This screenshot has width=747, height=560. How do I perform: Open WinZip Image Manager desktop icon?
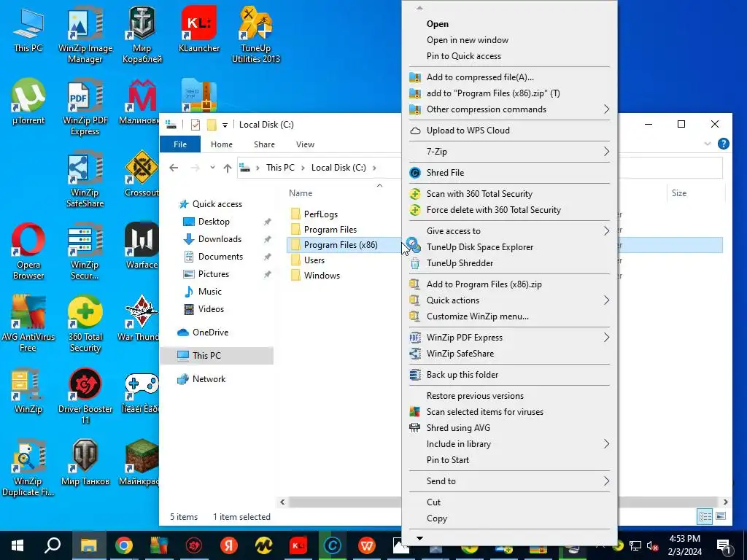[85, 34]
